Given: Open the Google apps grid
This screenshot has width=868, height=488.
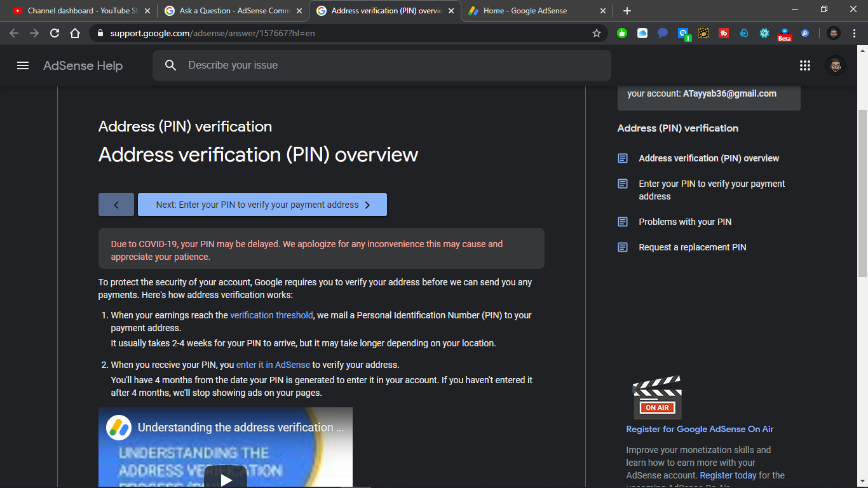Looking at the screenshot, I should [x=805, y=65].
